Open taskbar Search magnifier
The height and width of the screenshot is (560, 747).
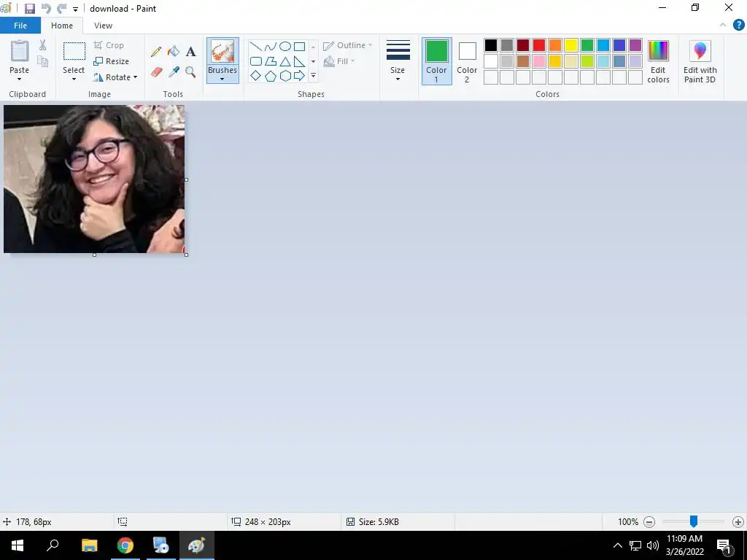[53, 545]
